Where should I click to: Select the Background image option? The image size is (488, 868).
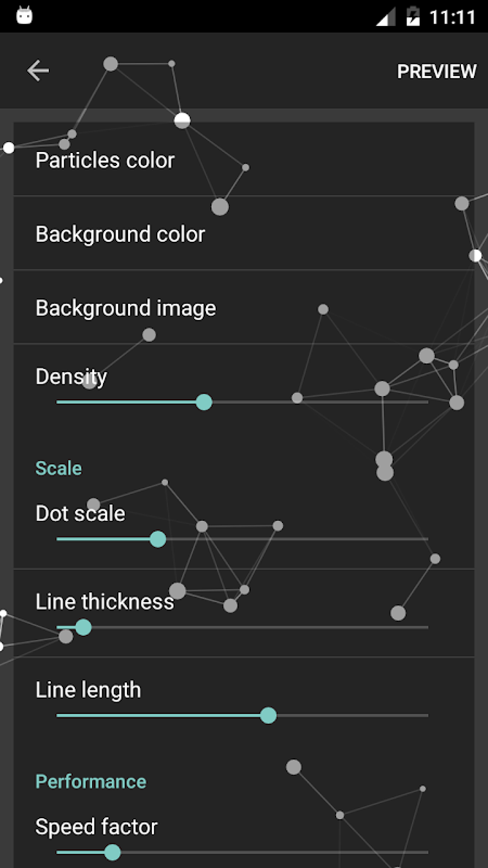pyautogui.click(x=125, y=308)
